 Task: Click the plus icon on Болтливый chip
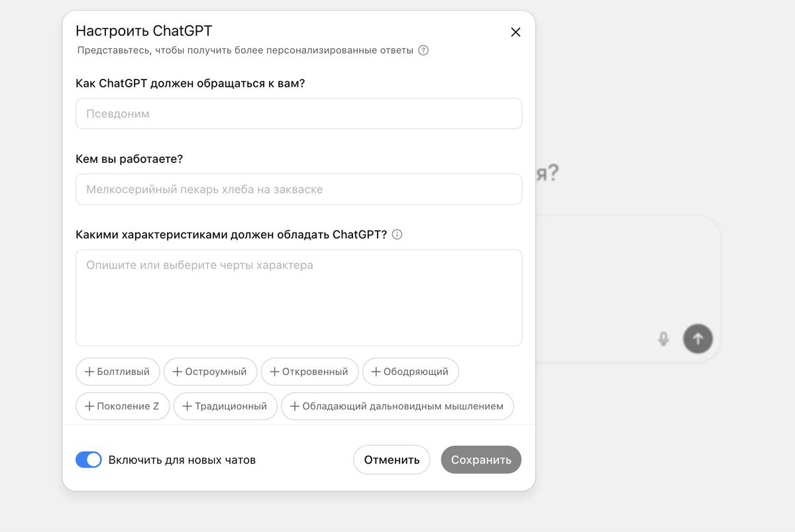(89, 372)
